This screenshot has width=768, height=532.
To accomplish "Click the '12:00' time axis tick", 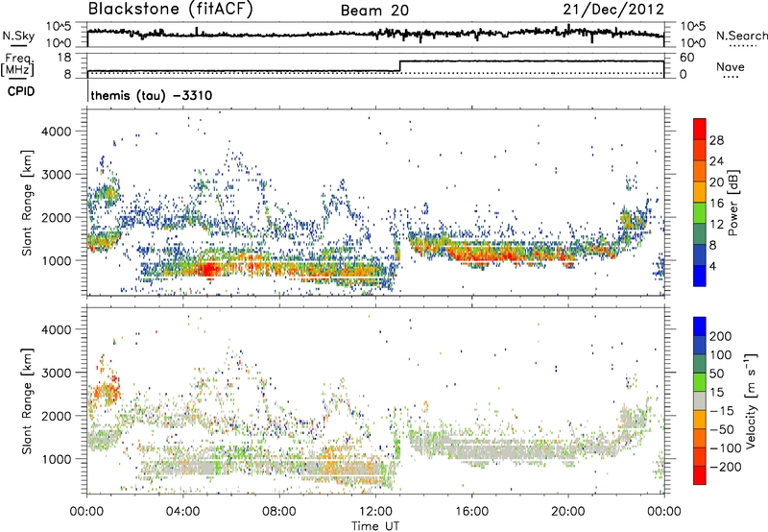I will [375, 512].
